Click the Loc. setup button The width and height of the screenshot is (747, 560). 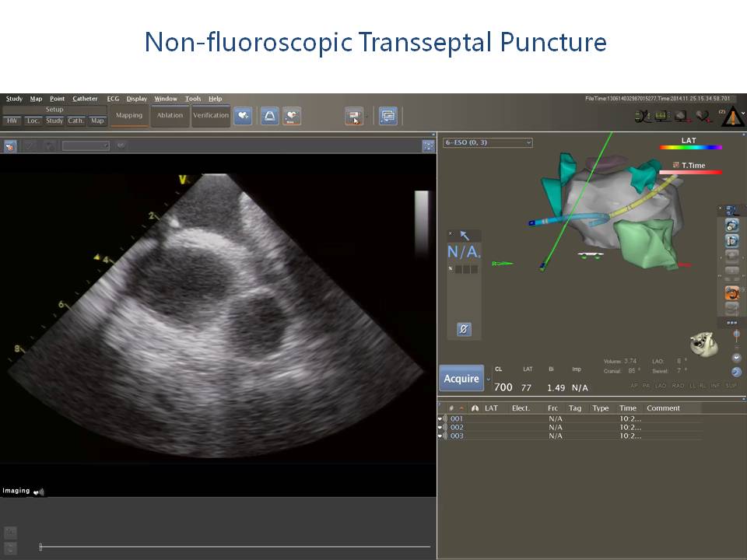click(x=33, y=121)
